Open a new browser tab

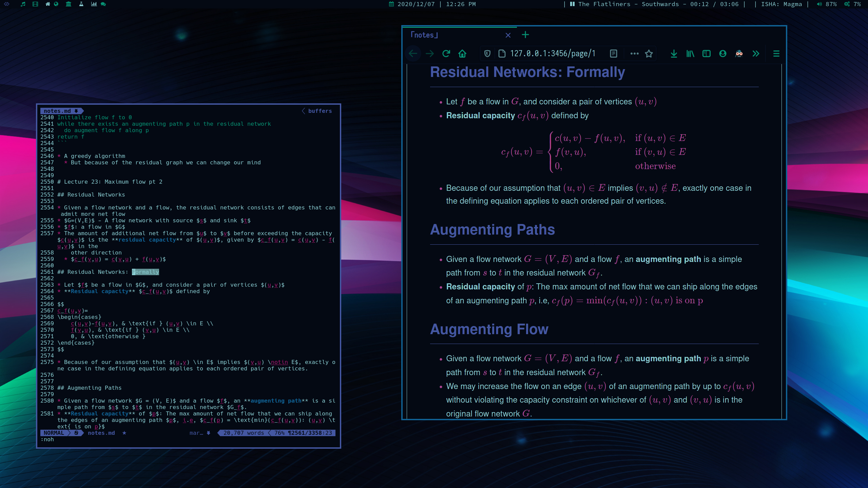click(x=525, y=35)
